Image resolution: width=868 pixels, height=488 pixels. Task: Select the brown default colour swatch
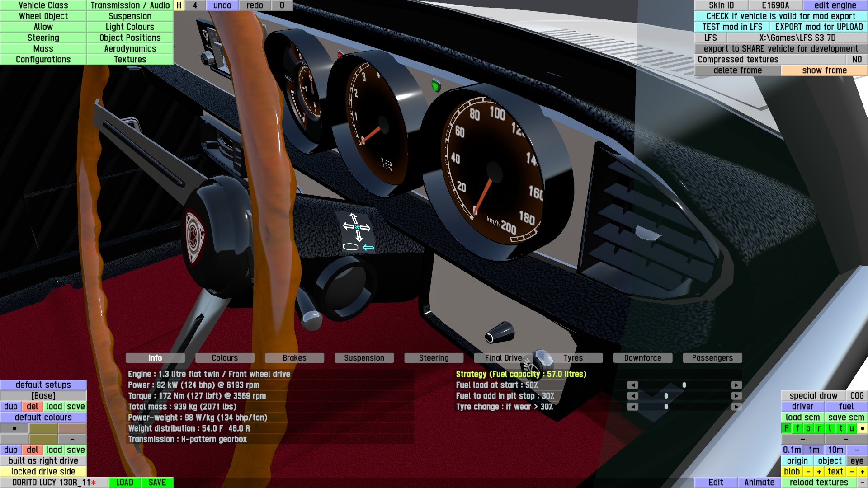(72, 428)
